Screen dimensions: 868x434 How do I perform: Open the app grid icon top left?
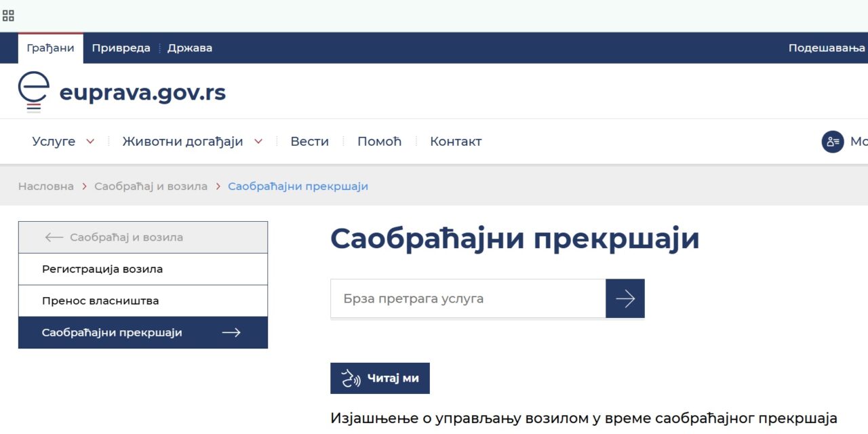point(8,15)
